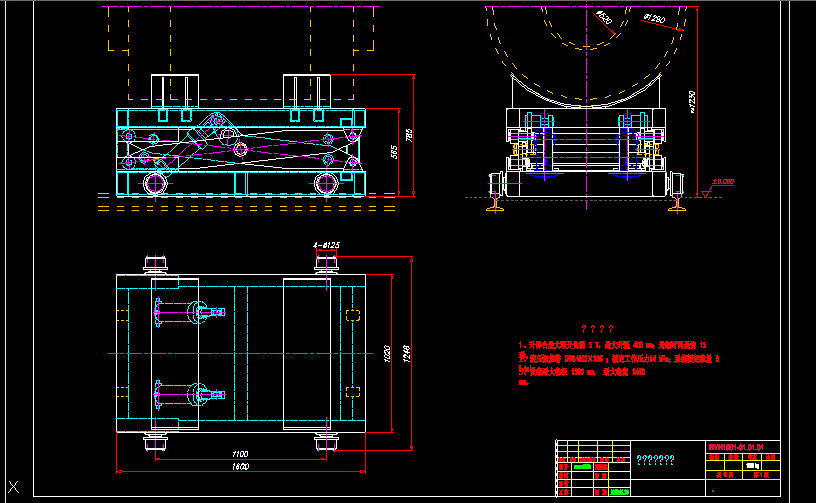Image resolution: width=816 pixels, height=503 pixels.
Task: Select the lower hydraulic cylinder in plan view
Action: pyautogui.click(x=188, y=395)
